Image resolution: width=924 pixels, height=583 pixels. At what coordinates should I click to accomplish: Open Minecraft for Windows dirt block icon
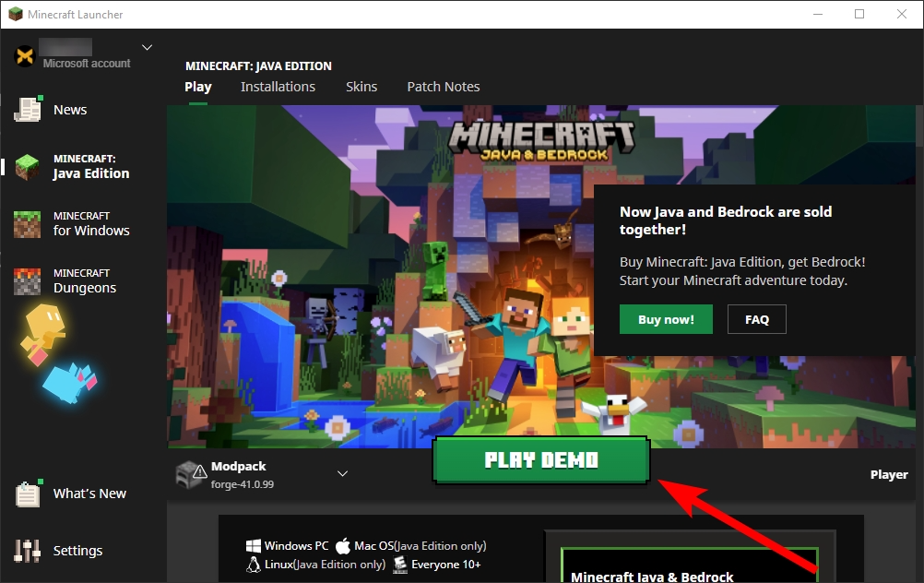pyautogui.click(x=27, y=224)
